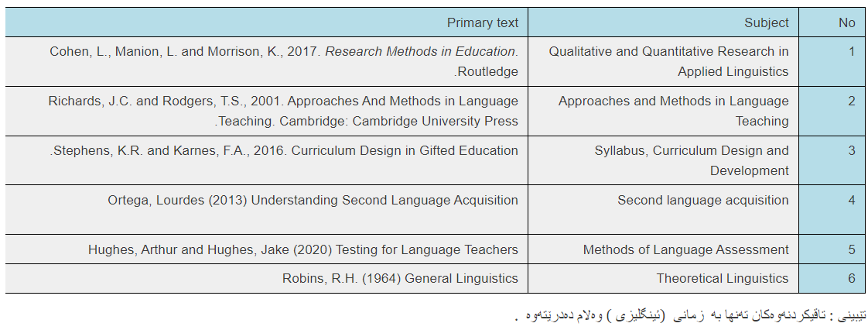Click row number 1 cell
The image size is (868, 330).
tap(832, 61)
